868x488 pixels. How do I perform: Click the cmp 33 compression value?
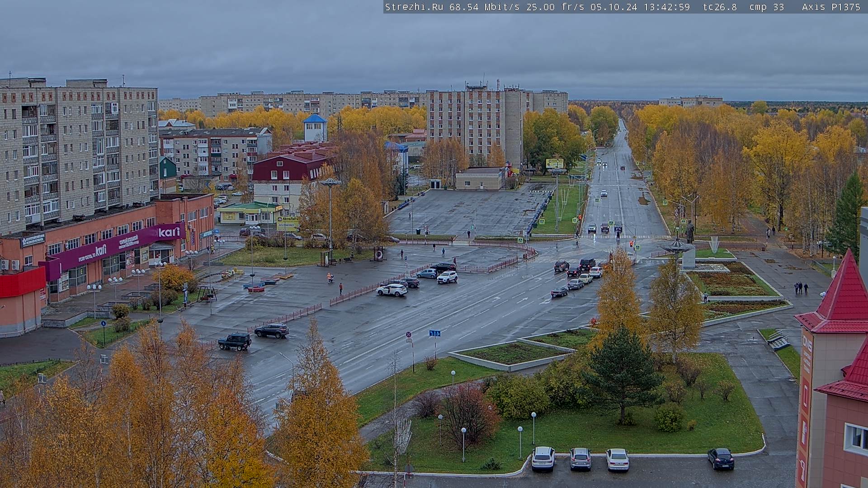tap(767, 7)
